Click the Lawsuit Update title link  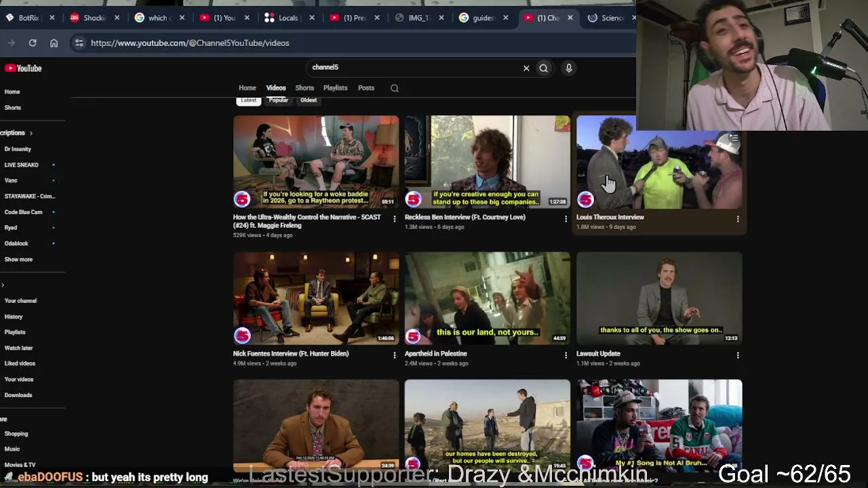tap(598, 354)
